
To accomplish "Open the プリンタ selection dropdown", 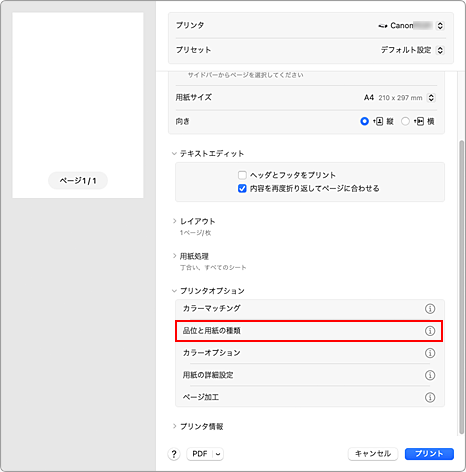I will tap(440, 26).
